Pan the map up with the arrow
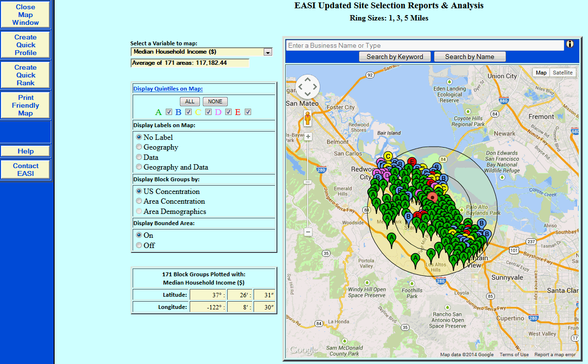588x364 pixels. click(308, 79)
